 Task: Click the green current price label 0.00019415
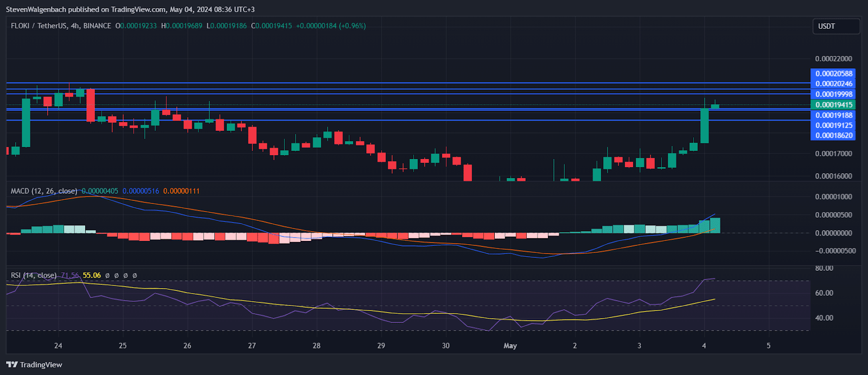coord(834,105)
